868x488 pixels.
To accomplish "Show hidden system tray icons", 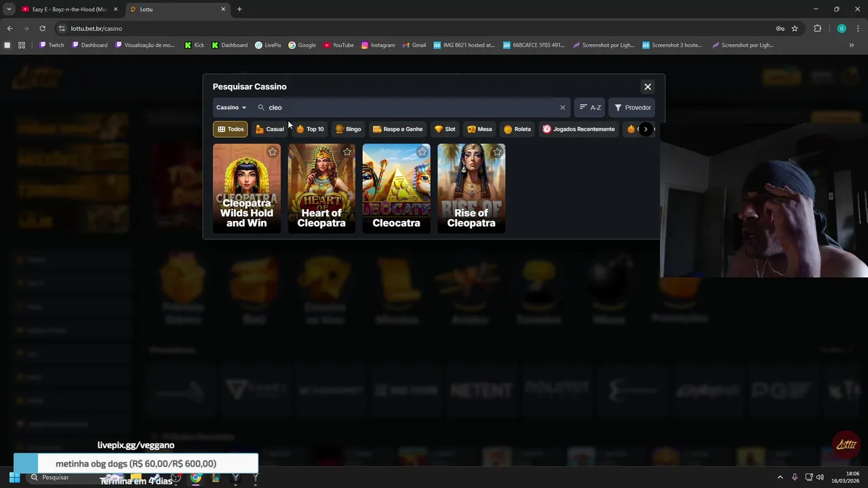I will click(x=780, y=477).
